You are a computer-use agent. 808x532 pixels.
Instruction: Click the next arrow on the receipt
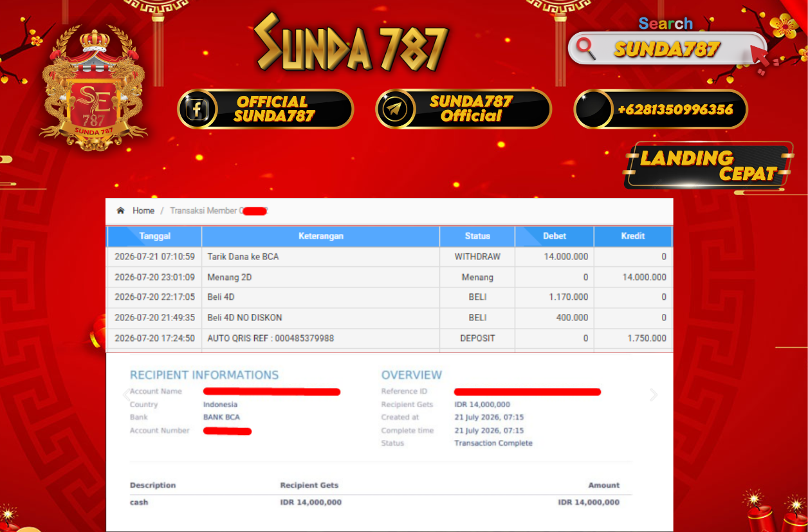tap(654, 395)
